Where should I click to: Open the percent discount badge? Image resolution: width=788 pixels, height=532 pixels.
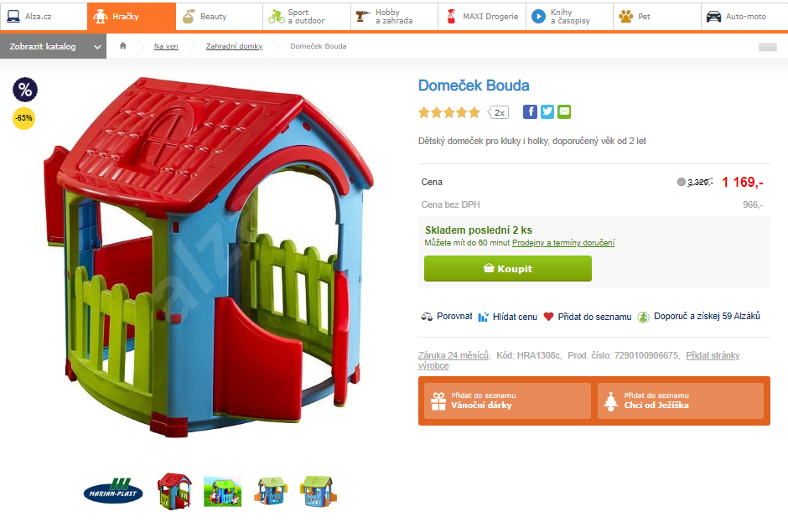24,90
